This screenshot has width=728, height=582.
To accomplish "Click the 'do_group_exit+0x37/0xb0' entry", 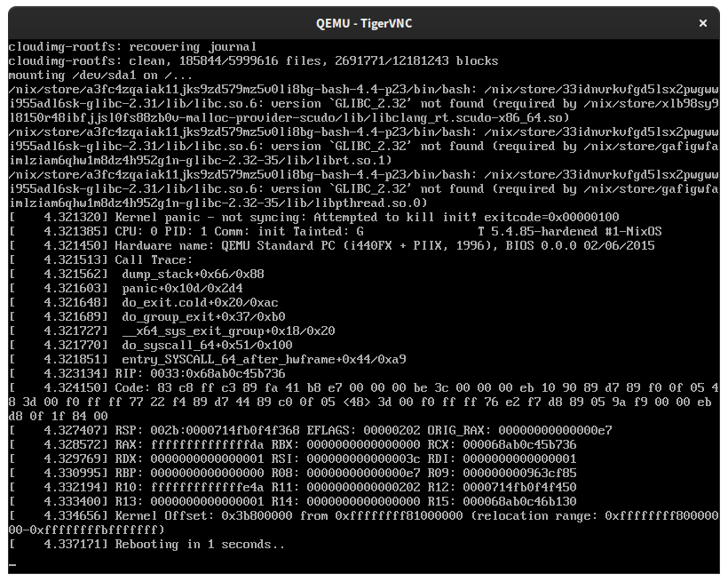I will coord(203,317).
